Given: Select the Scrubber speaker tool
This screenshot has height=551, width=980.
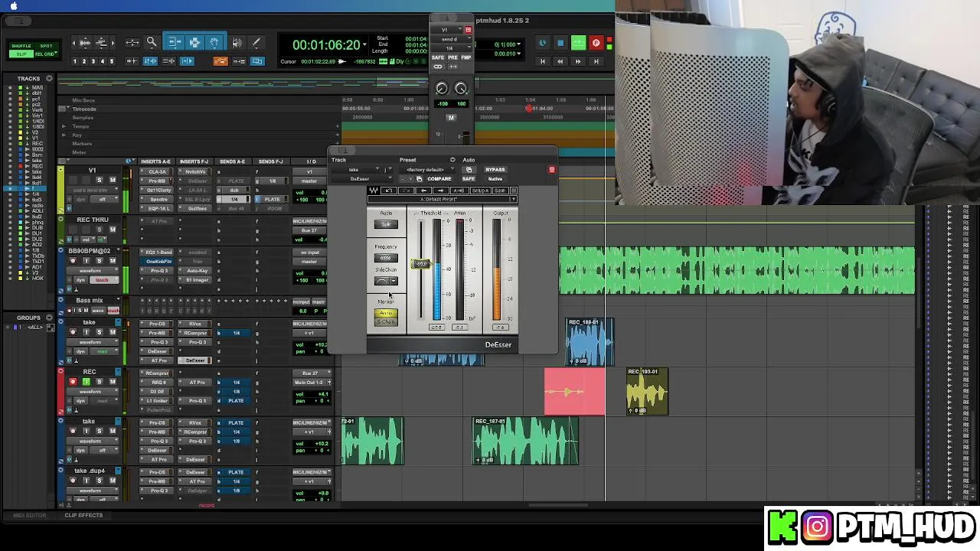Looking at the screenshot, I should pos(237,43).
